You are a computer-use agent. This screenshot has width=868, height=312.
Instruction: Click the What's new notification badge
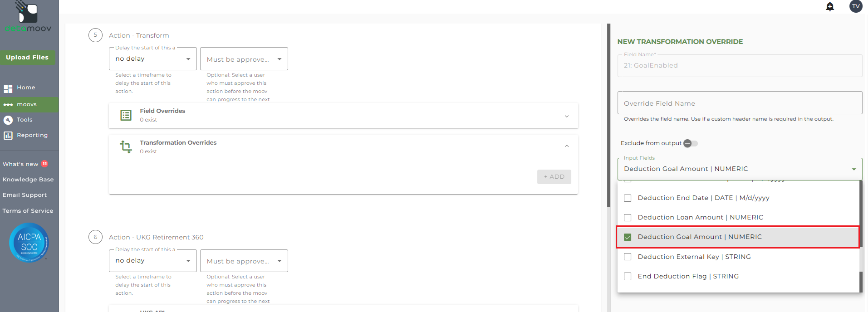44,164
